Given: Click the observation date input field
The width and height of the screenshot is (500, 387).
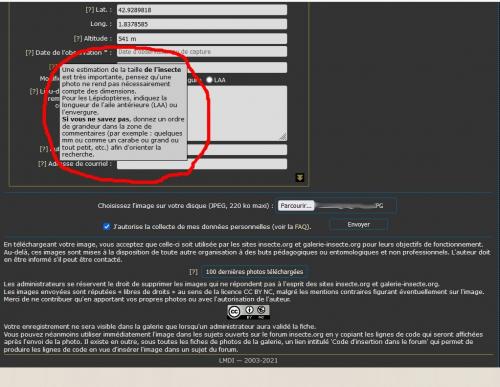Looking at the screenshot, I should coord(202,52).
